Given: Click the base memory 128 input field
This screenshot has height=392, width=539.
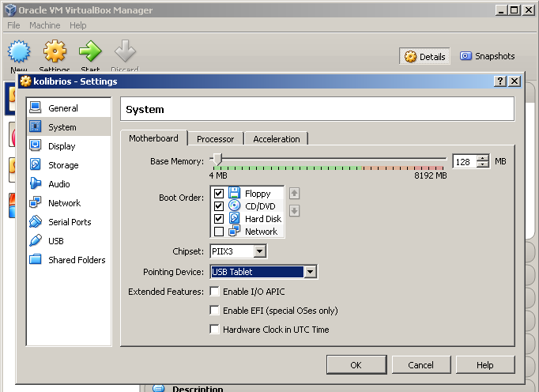Looking at the screenshot, I should click(x=465, y=161).
